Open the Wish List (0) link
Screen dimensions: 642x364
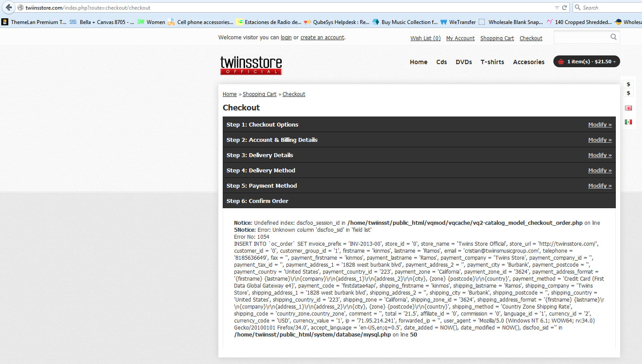(425, 38)
